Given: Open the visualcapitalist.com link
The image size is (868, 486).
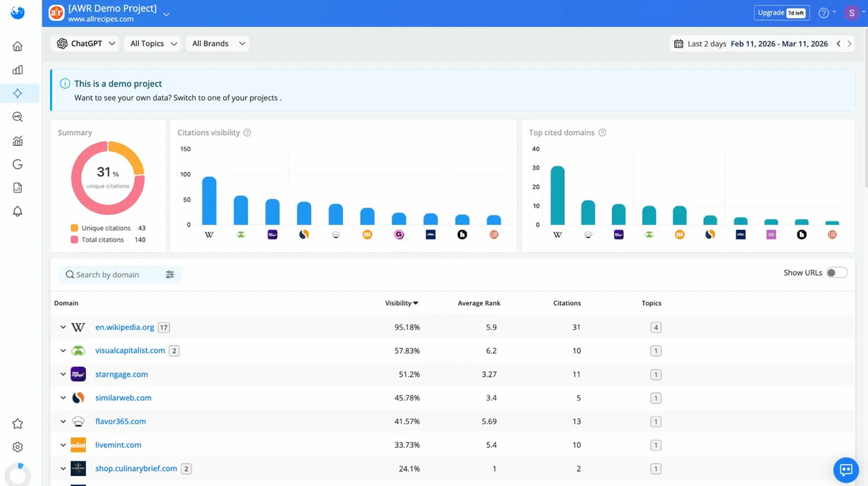Looking at the screenshot, I should (130, 351).
